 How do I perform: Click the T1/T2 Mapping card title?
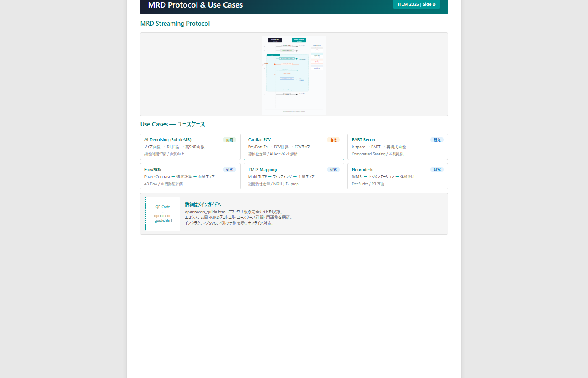tap(262, 170)
